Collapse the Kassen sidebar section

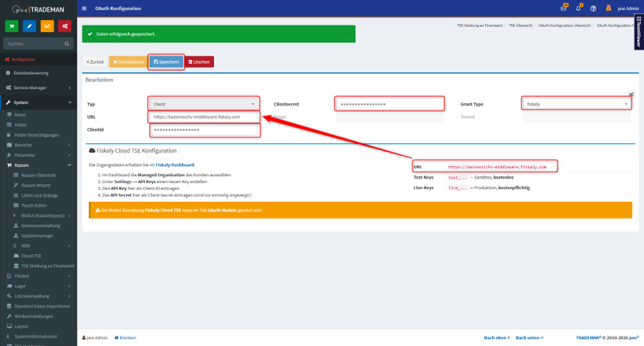point(38,165)
